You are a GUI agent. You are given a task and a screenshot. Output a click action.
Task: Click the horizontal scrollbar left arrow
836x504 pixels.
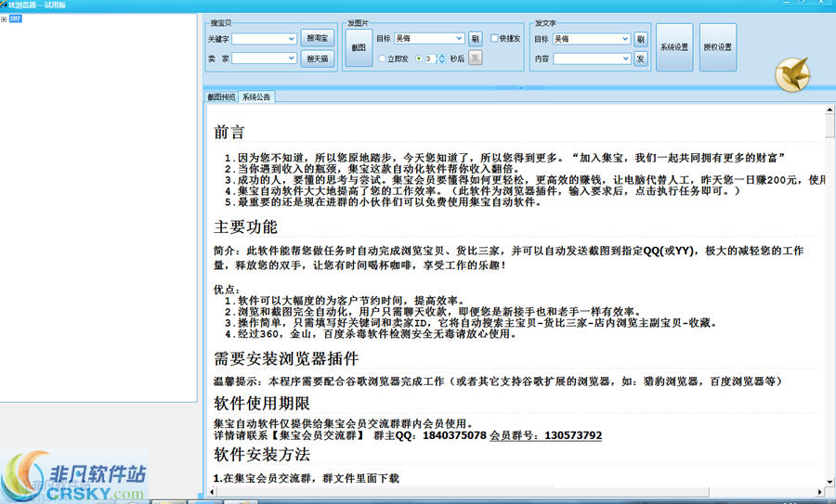[x=212, y=492]
